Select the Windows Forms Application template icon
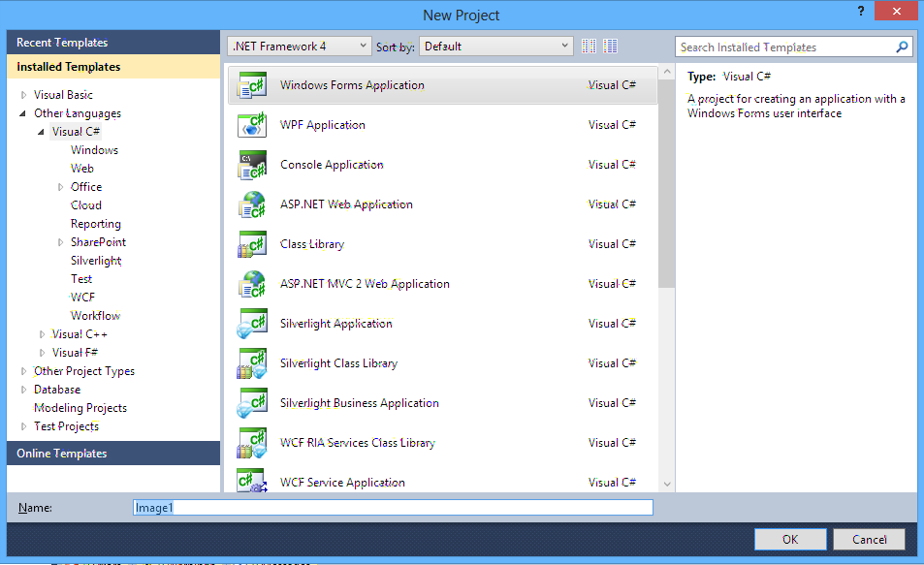The width and height of the screenshot is (924, 565). click(x=251, y=84)
